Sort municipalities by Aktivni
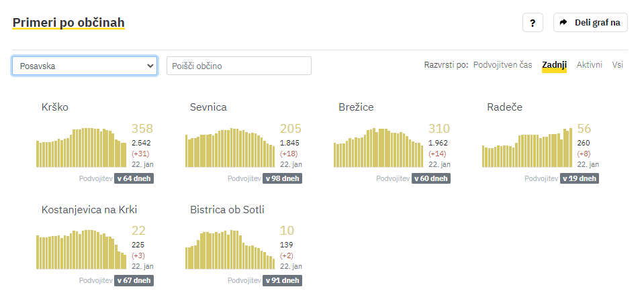The width and height of the screenshot is (644, 293). coord(590,65)
